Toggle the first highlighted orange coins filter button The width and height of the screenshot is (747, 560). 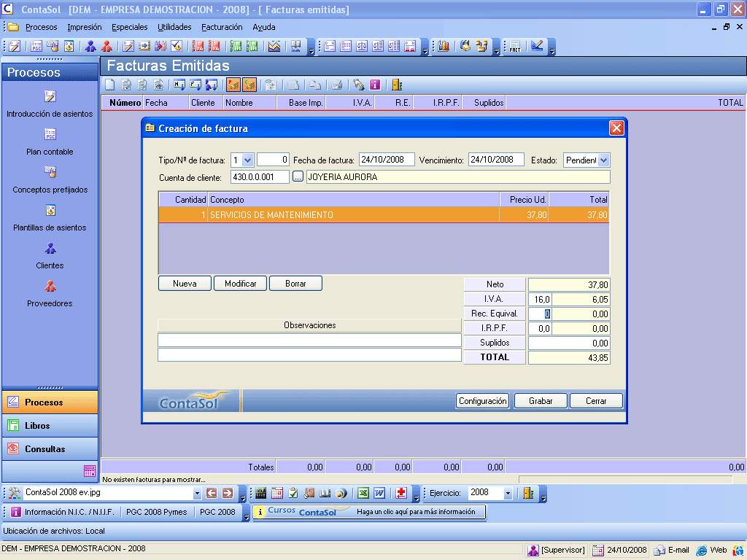(233, 85)
